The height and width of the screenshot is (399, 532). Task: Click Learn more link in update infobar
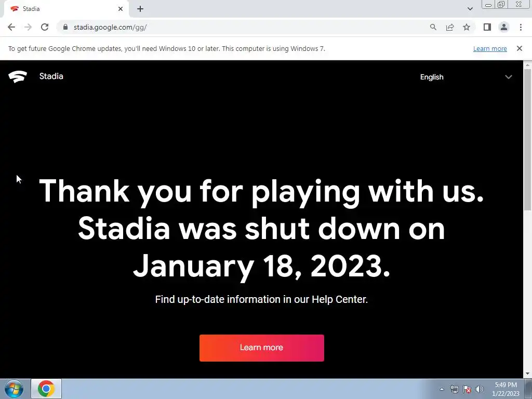point(490,48)
